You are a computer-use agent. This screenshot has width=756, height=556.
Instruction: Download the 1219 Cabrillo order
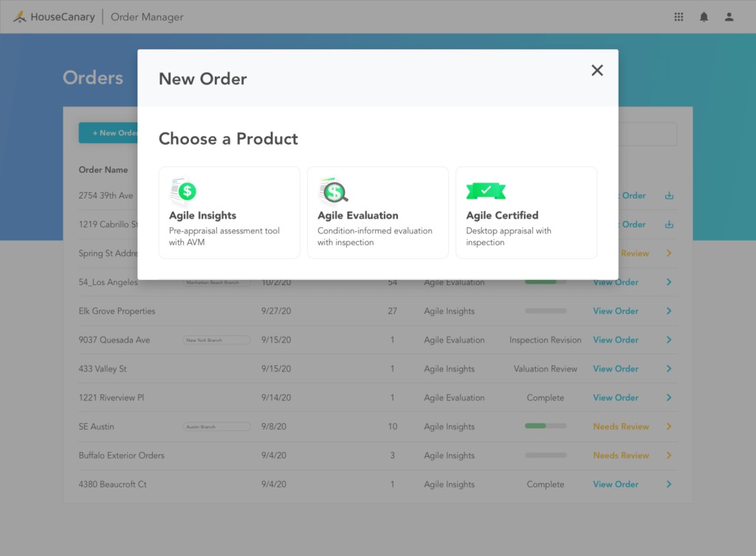tap(669, 224)
